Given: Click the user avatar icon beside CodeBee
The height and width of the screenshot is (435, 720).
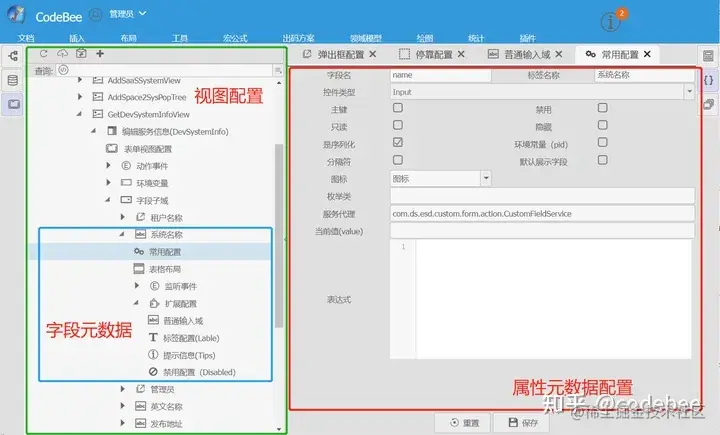Looking at the screenshot, I should (x=95, y=15).
